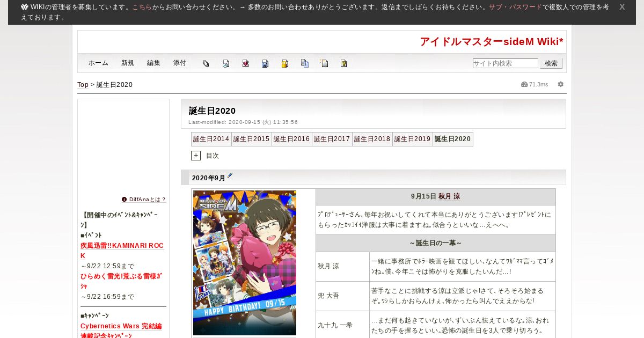This screenshot has height=338, width=644.
Task: Click the speedometer load time icon
Action: (x=524, y=84)
